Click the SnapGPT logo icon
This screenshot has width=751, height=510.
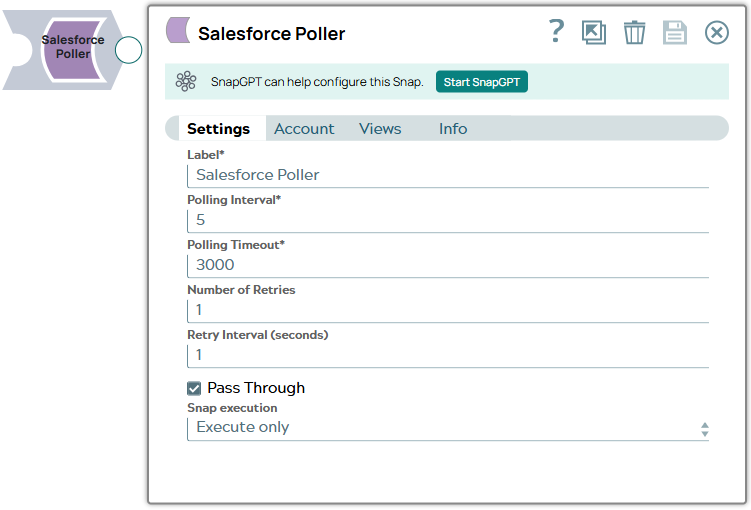point(186,81)
